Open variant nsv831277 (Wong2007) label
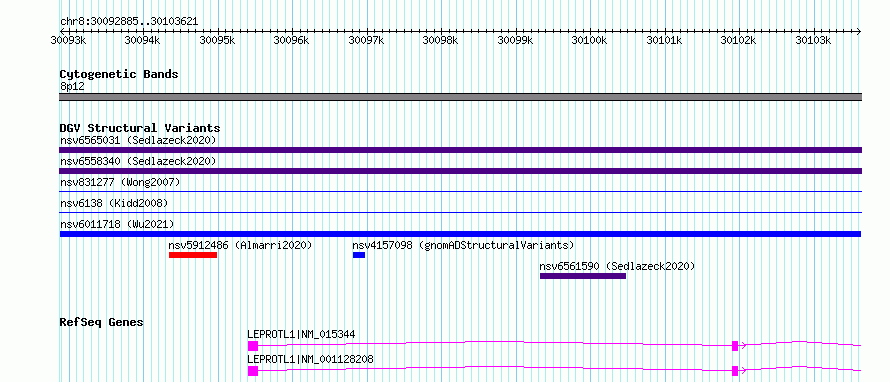Viewport: 890px width, 382px height. [120, 182]
